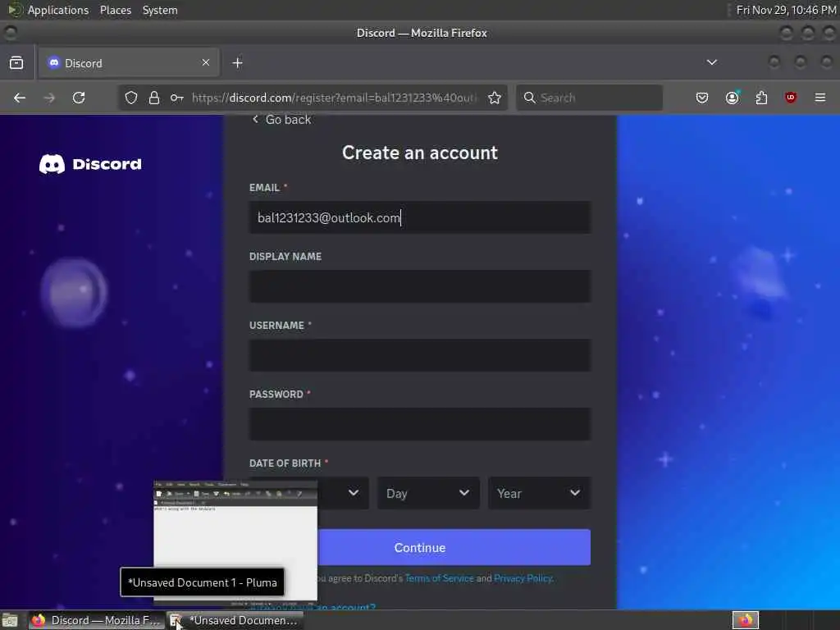Click Go back link above the form
The image size is (840, 630).
click(x=282, y=120)
